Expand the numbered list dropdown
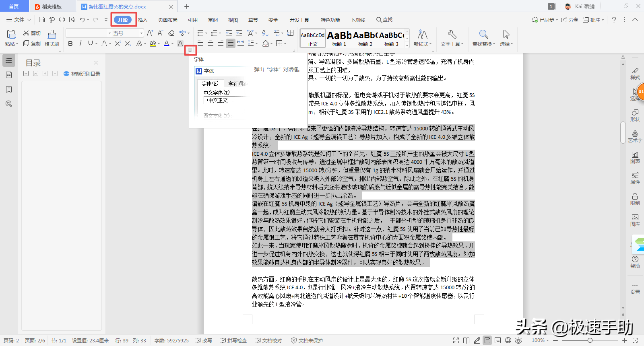The width and height of the screenshot is (644, 346). point(220,33)
